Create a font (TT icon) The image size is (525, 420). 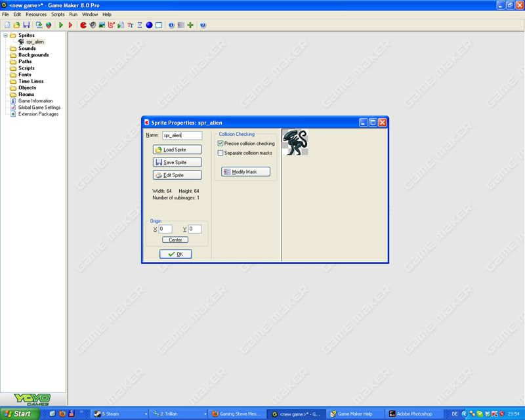(x=130, y=25)
